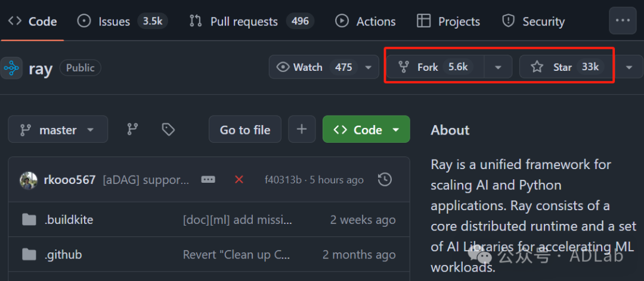Viewport: 644px width, 281px height.
Task: Open the .github folder
Action: point(63,255)
